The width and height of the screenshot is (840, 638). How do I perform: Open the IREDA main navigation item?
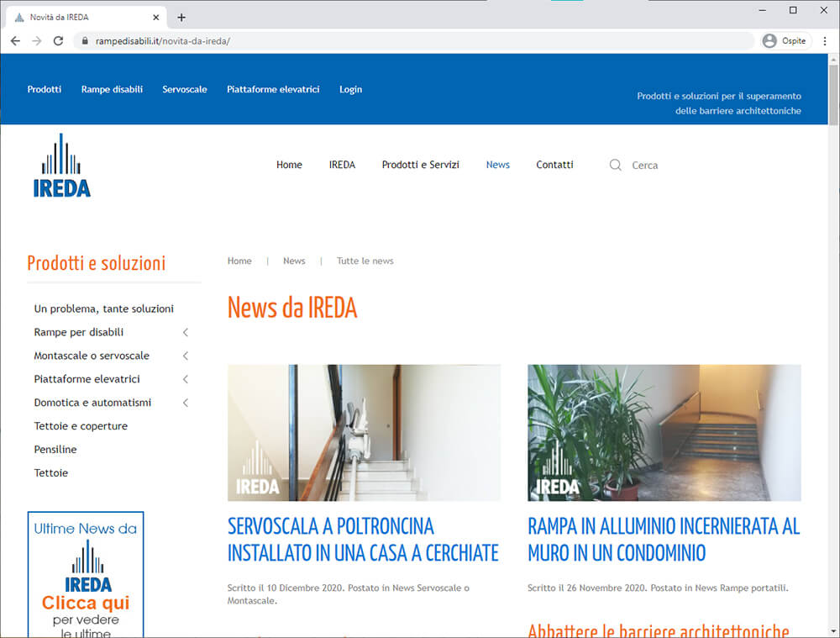343,165
